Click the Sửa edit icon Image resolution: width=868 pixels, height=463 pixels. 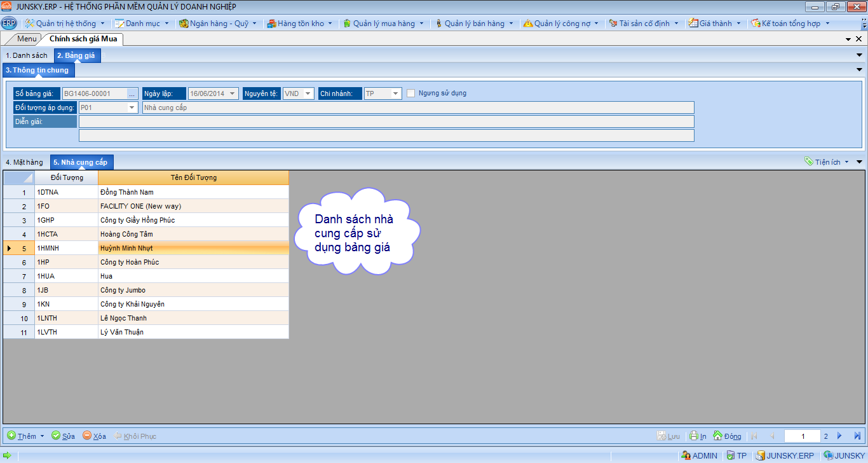(x=56, y=436)
